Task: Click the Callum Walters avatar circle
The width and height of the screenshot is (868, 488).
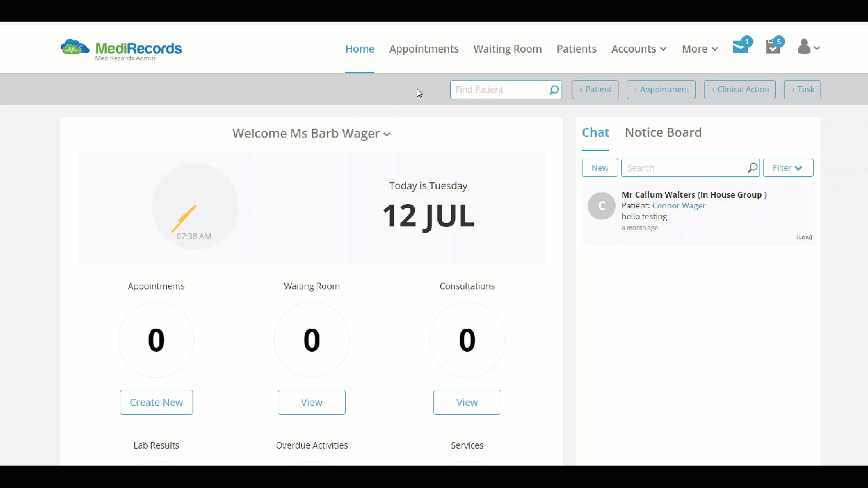Action: pos(601,206)
